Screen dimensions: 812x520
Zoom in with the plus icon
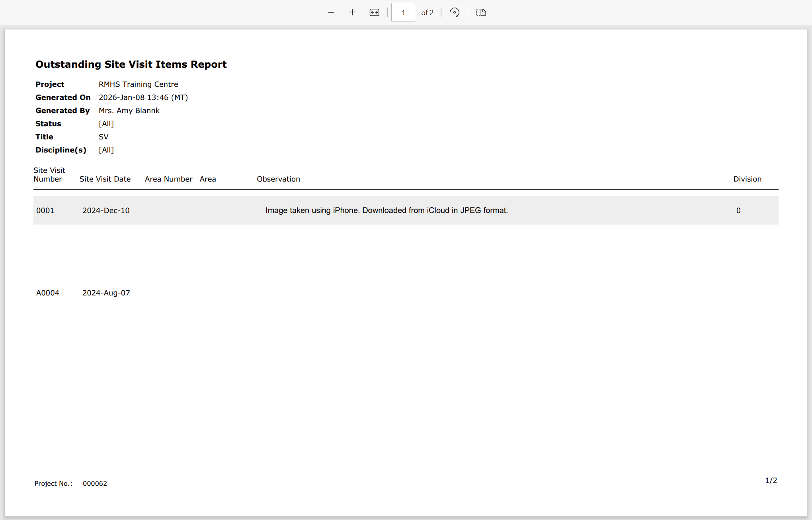(352, 12)
